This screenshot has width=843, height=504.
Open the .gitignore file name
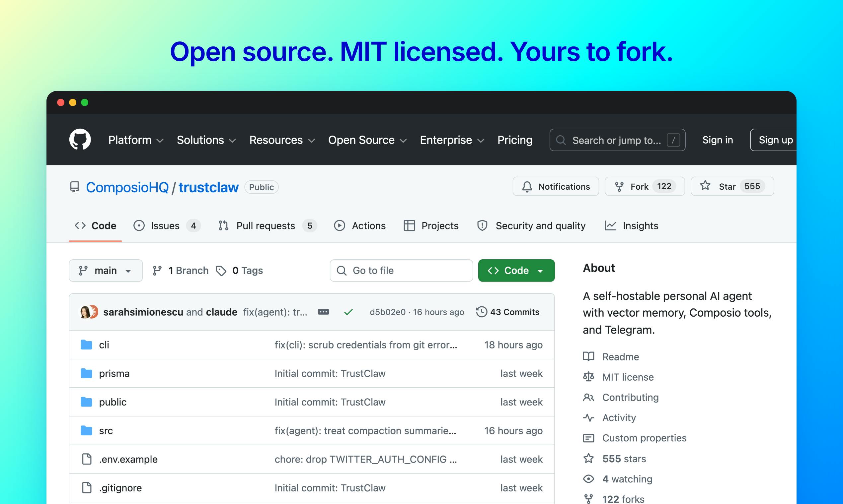coord(120,487)
